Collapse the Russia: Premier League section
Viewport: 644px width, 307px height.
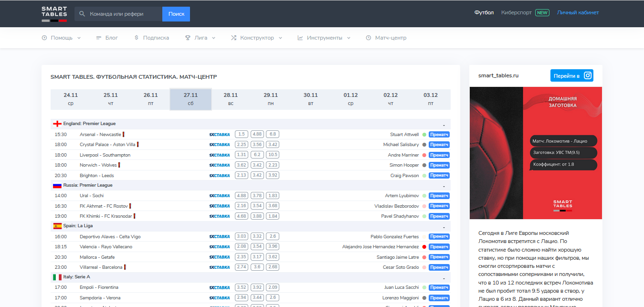[443, 186]
